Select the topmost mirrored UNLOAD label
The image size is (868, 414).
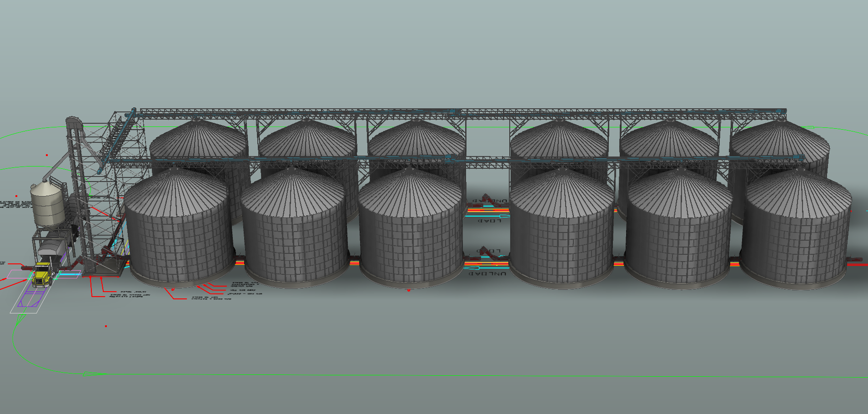pyautogui.click(x=490, y=201)
